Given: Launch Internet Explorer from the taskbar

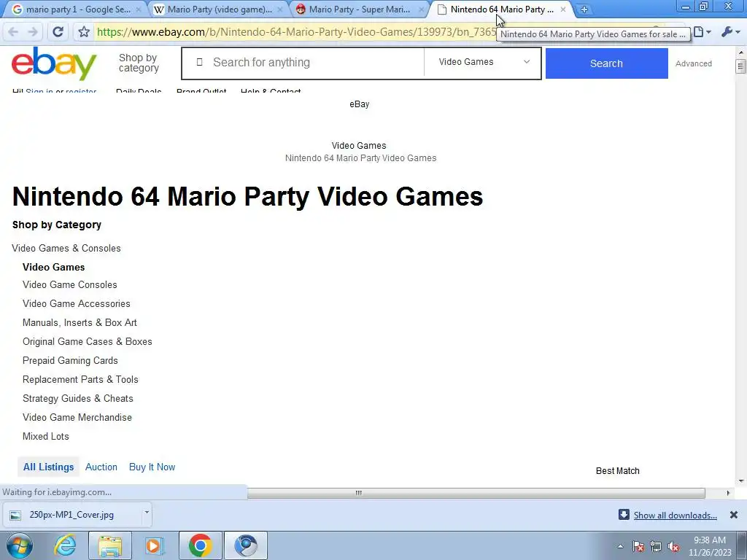Looking at the screenshot, I should coord(65,545).
